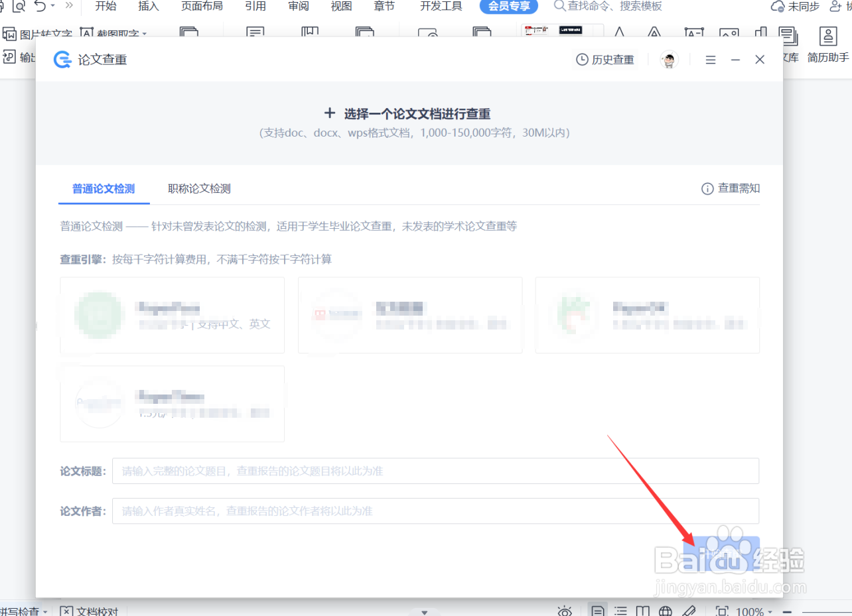Enable eye-protection mode in the status bar
This screenshot has height=616, width=852.
[x=565, y=611]
